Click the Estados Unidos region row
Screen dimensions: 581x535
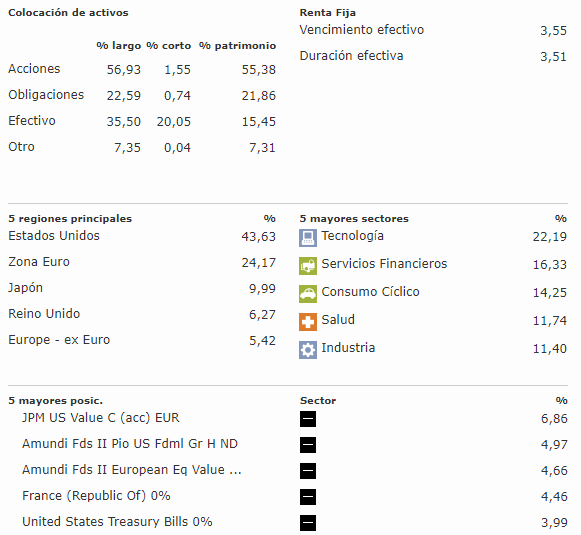click(142, 236)
